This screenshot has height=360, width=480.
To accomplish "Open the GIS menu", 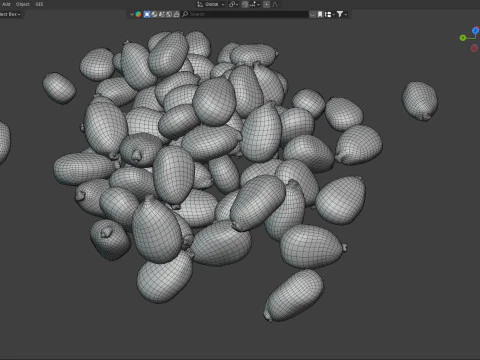I will coord(39,4).
